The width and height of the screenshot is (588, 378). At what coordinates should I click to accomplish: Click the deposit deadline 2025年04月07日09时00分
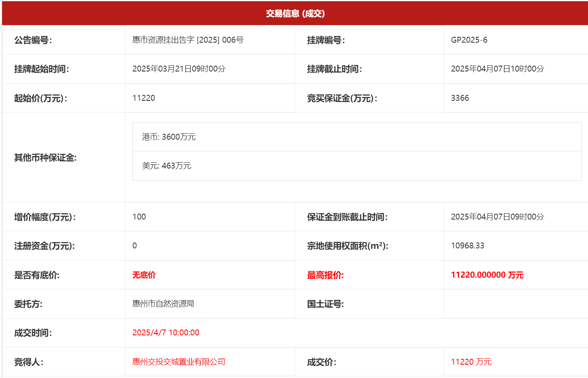coord(497,217)
